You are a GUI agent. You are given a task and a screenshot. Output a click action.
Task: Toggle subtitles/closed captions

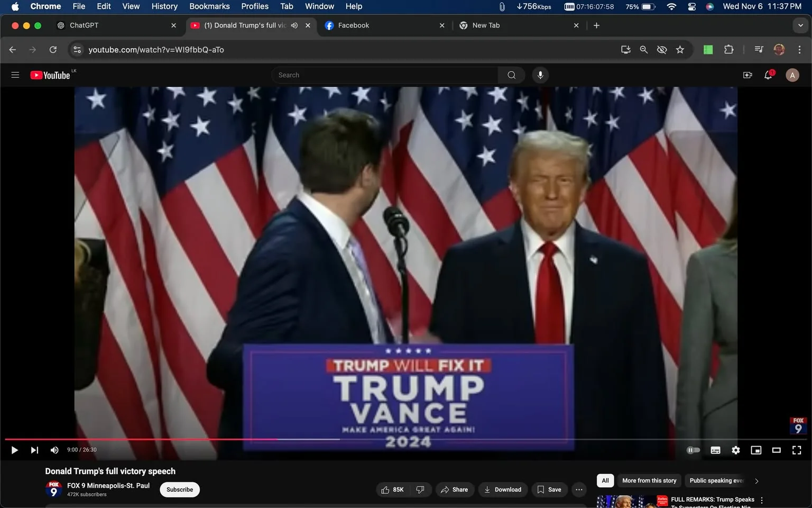pos(715,450)
